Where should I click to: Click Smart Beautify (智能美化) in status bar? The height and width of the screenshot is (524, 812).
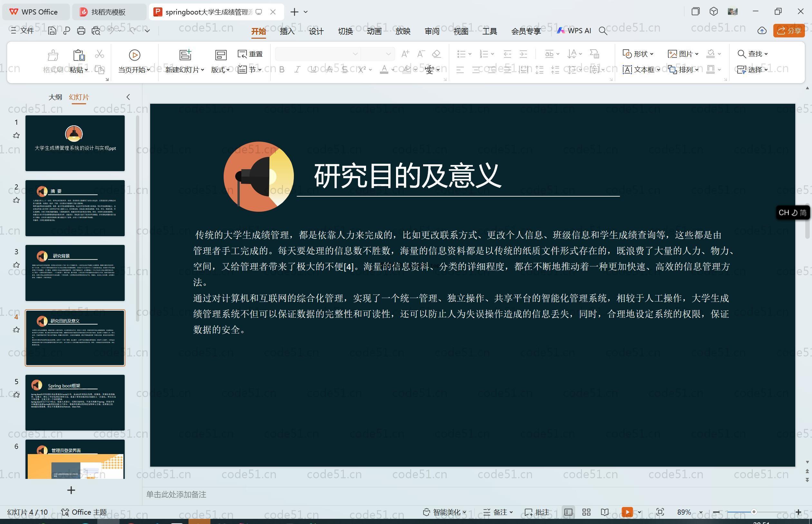click(x=444, y=512)
